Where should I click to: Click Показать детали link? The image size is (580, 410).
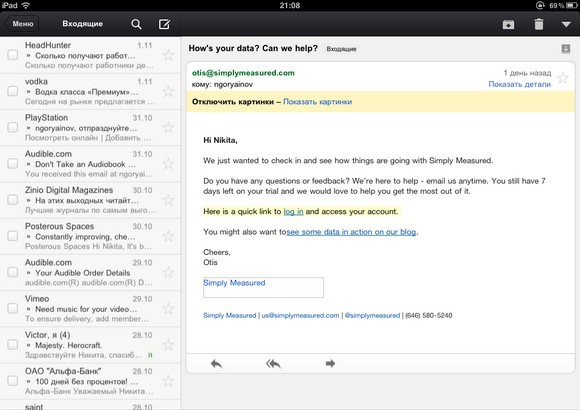(519, 84)
